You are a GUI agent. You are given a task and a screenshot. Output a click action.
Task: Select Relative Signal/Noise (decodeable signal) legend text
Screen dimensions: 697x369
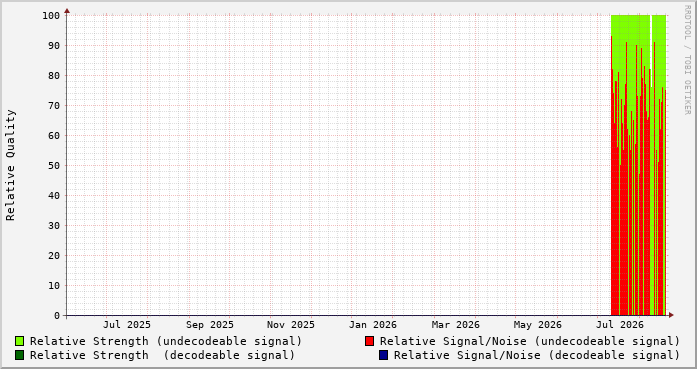[x=537, y=355]
